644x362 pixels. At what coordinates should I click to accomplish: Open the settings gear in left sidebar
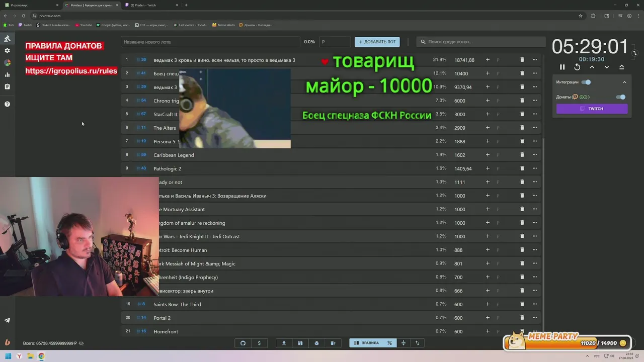point(7,51)
